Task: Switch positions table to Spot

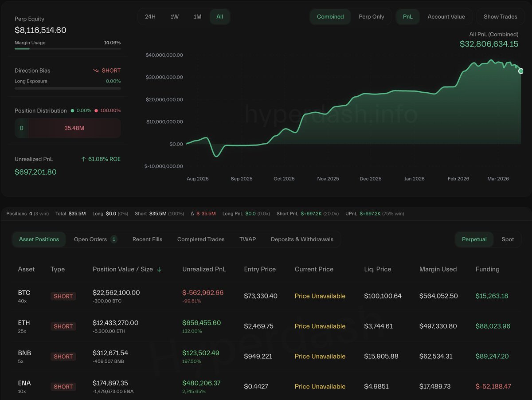Action: (x=508, y=239)
